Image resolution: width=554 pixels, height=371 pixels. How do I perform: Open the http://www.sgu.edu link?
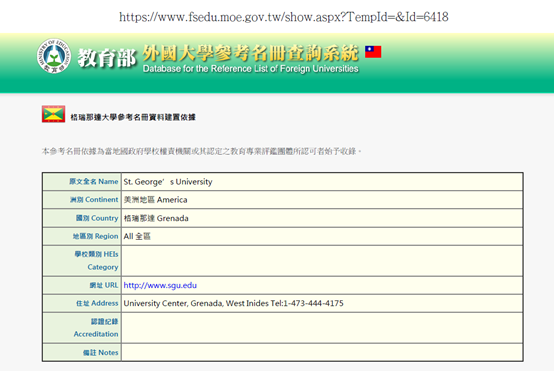tap(160, 285)
